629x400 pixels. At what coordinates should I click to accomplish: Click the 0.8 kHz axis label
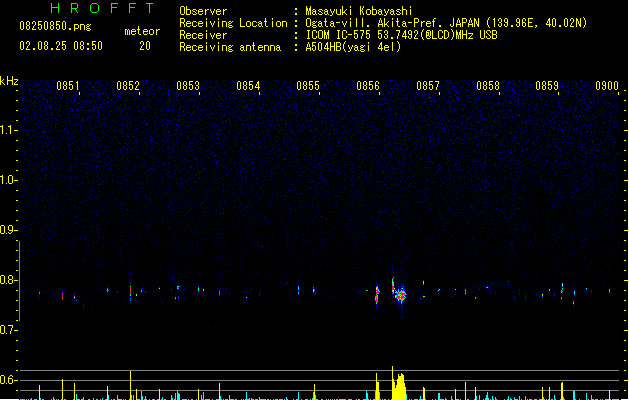click(x=9, y=280)
